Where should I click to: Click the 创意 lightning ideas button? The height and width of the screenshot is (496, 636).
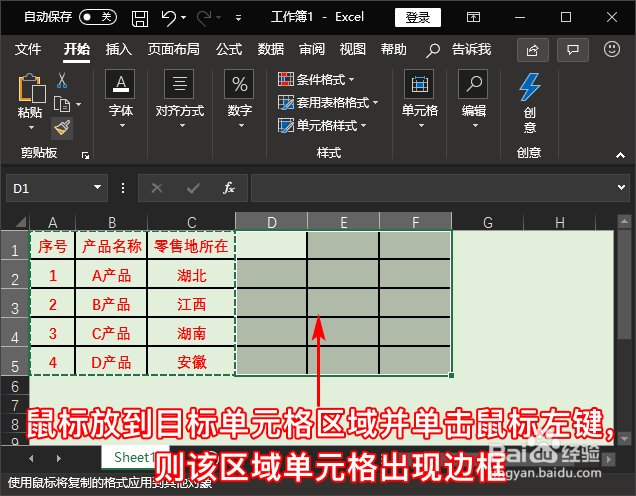click(x=530, y=103)
